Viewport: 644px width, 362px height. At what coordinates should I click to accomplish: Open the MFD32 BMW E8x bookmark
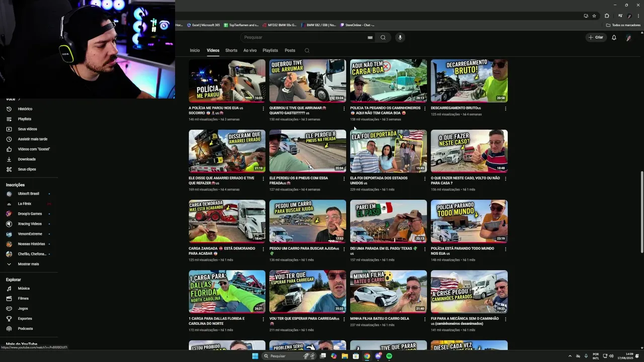(x=279, y=25)
